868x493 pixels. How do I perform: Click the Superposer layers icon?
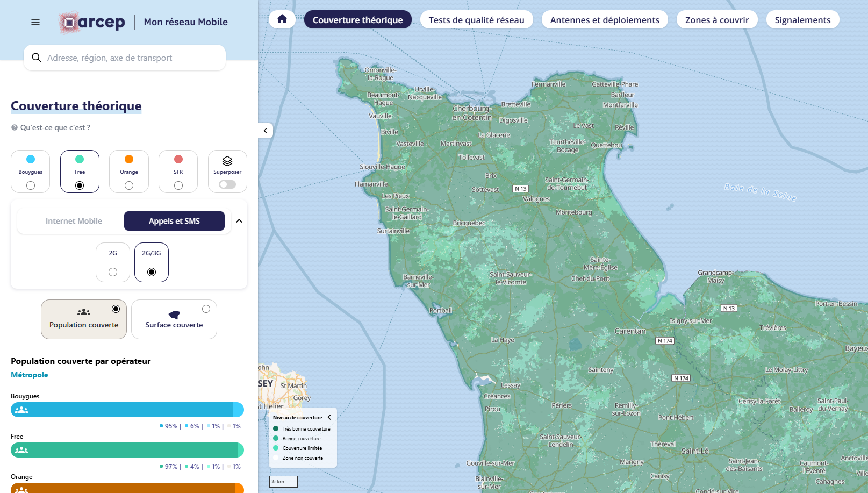(227, 161)
